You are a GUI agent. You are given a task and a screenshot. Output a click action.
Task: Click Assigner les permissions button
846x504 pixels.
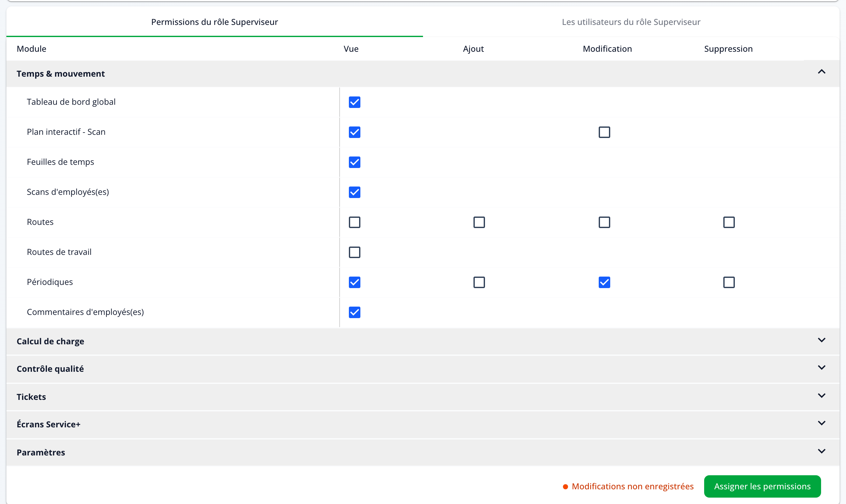click(762, 486)
